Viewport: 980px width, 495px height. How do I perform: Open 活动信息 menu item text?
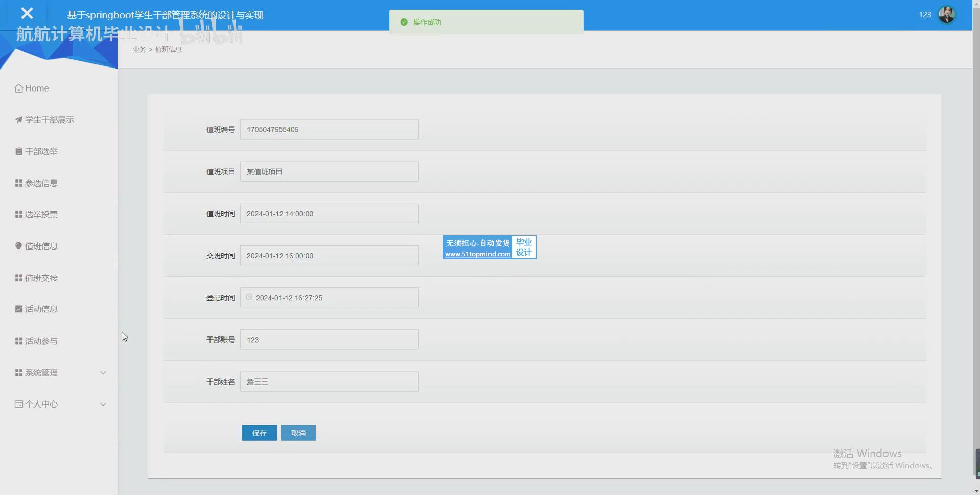pyautogui.click(x=41, y=309)
